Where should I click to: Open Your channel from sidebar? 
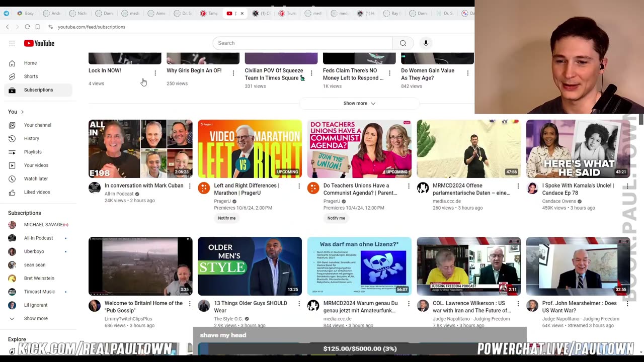pyautogui.click(x=38, y=125)
